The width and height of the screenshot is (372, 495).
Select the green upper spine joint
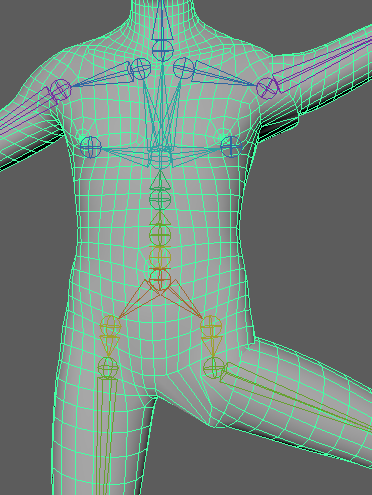pos(160,199)
